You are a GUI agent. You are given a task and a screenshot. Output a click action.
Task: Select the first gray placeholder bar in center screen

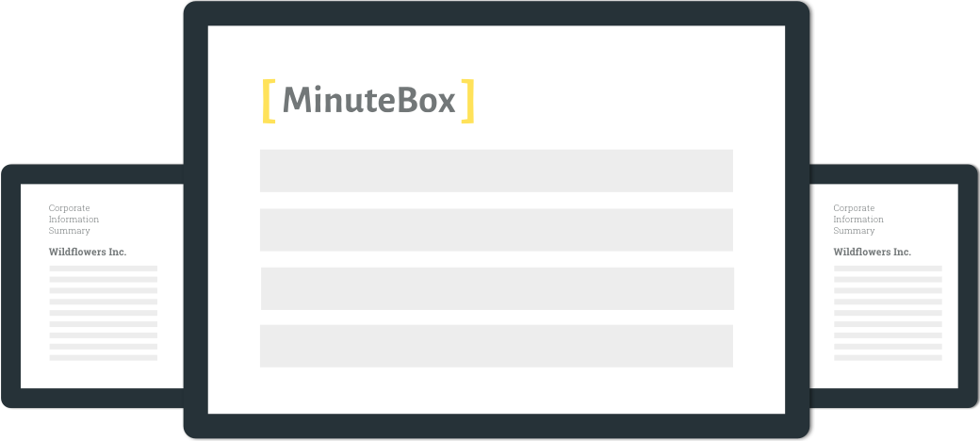[497, 171]
